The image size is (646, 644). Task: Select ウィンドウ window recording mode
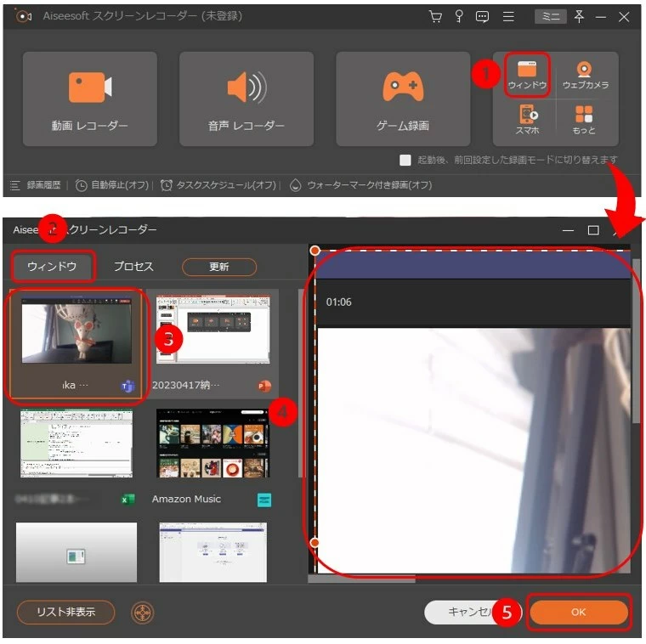pyautogui.click(x=527, y=75)
